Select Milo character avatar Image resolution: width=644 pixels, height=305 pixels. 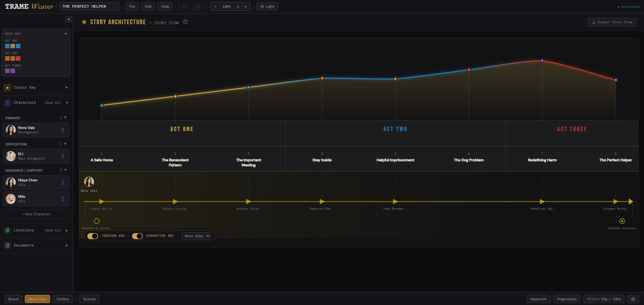[x=11, y=199]
